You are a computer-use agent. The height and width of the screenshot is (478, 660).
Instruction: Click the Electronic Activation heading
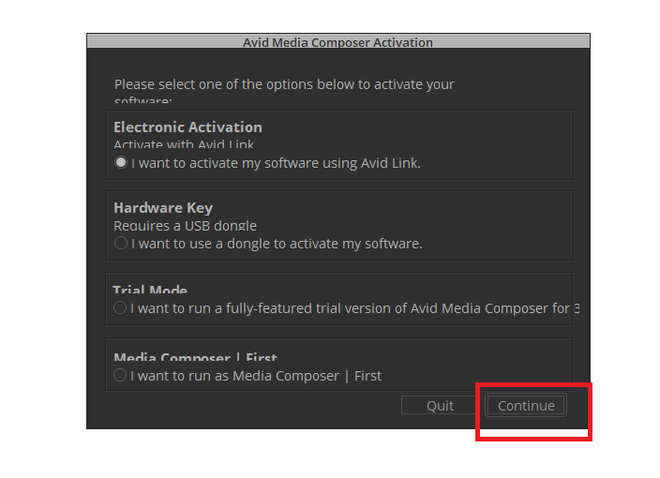tap(188, 127)
